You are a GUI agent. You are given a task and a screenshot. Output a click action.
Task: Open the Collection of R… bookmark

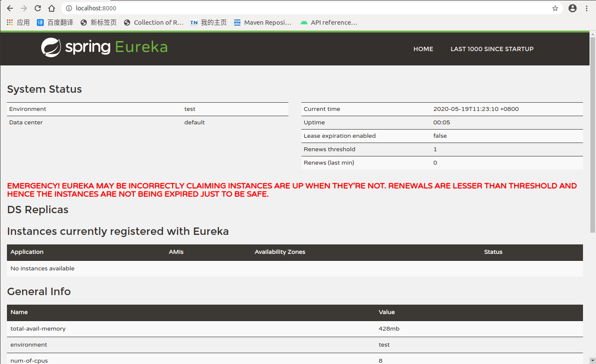[x=154, y=23]
